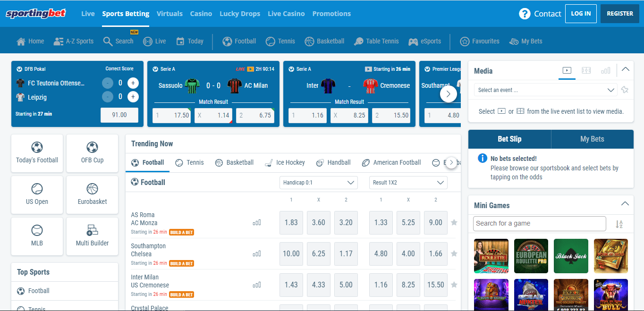Launch the Black Jack mini game
The height and width of the screenshot is (311, 644).
pyautogui.click(x=571, y=256)
